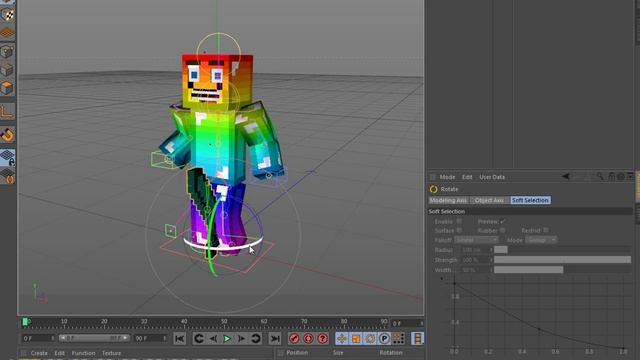Switch to Points mode cube icon

[x=7, y=51]
